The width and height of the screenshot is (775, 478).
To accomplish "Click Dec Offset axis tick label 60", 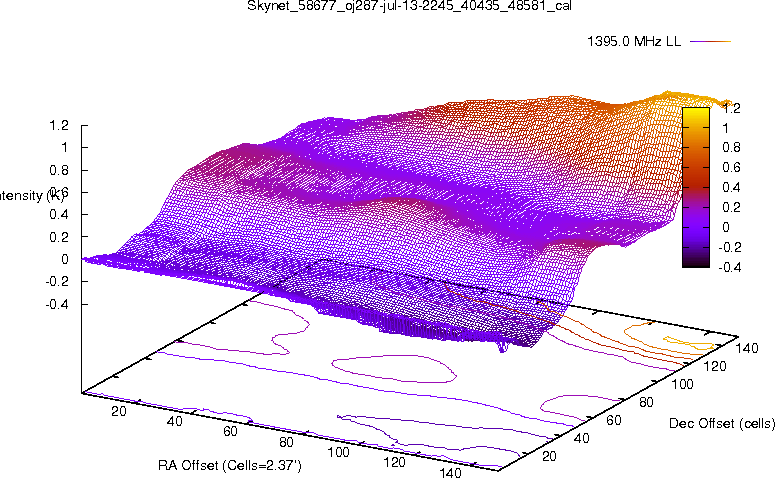I will [x=614, y=420].
